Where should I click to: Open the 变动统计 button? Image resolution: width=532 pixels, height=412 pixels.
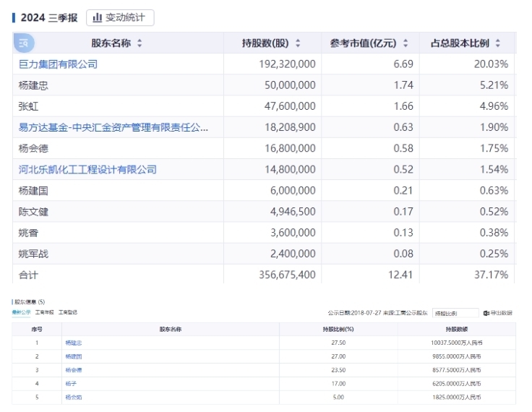tap(120, 17)
